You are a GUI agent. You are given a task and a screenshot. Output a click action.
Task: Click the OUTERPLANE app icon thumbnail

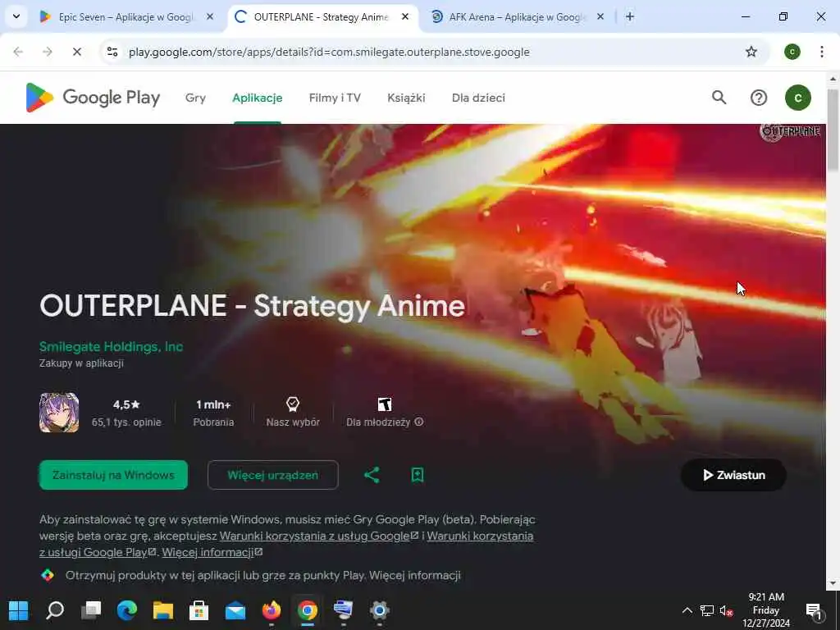click(59, 413)
